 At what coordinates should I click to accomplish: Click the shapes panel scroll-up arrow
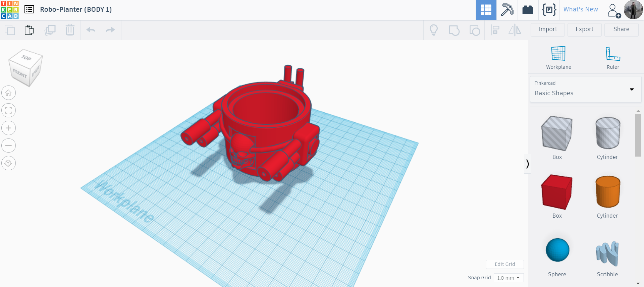pyautogui.click(x=638, y=111)
